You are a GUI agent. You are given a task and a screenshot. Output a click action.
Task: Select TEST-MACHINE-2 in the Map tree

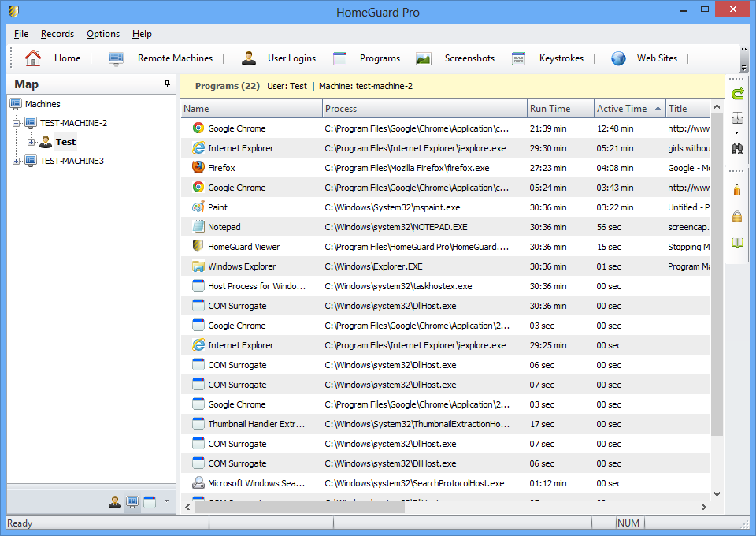(73, 123)
